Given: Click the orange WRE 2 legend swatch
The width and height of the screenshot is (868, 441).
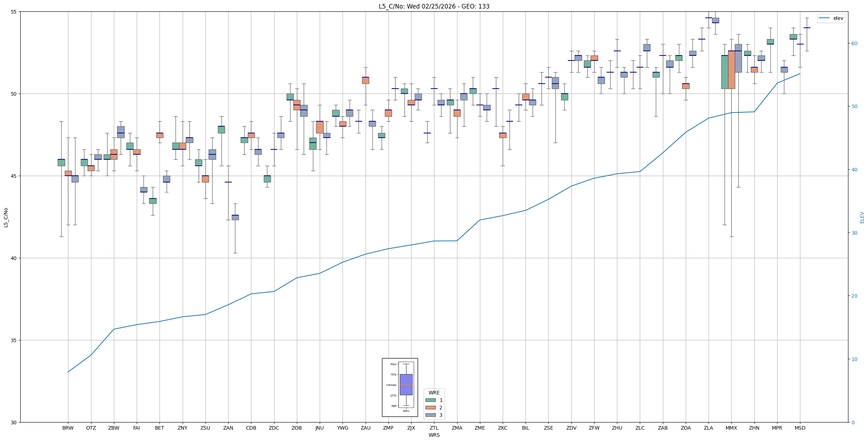Looking at the screenshot, I should (430, 408).
